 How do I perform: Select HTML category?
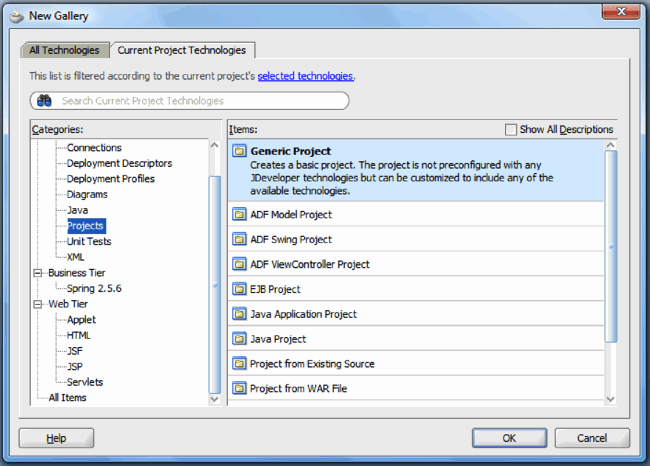(78, 335)
